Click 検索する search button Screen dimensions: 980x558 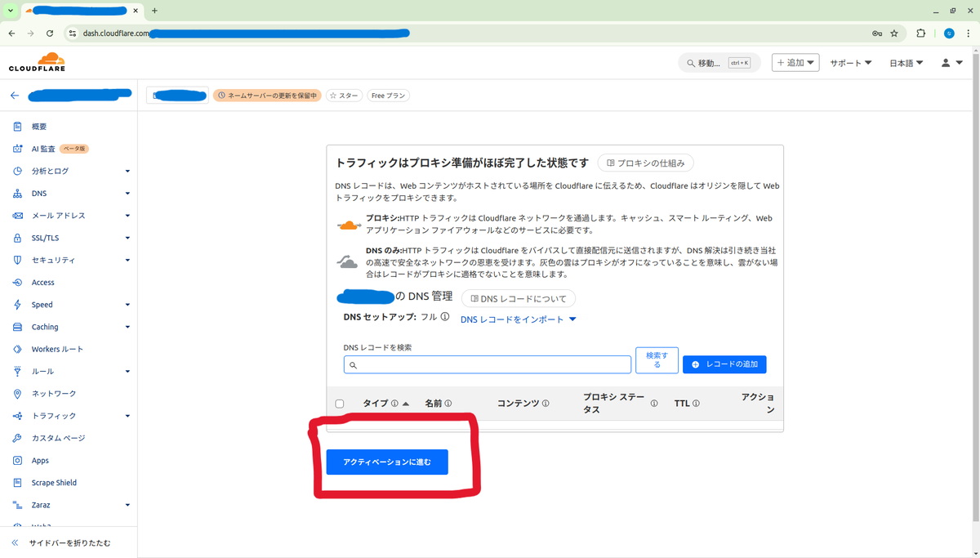(x=657, y=360)
